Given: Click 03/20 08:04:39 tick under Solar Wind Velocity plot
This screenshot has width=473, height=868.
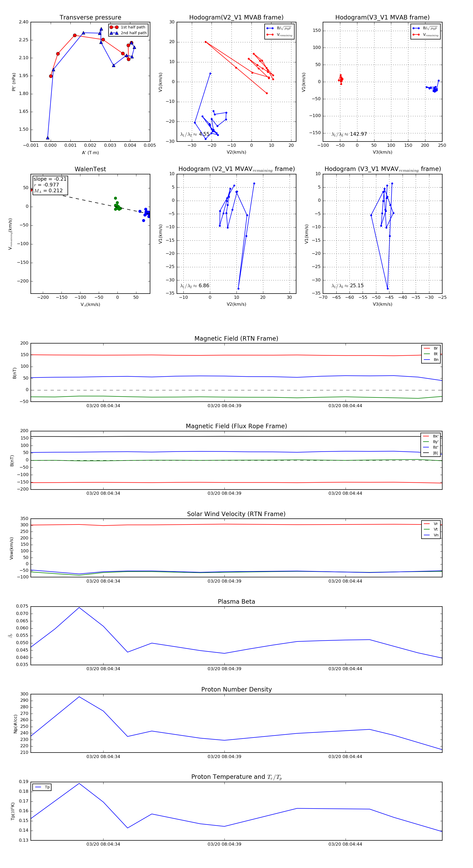Looking at the screenshot, I should click(224, 581).
